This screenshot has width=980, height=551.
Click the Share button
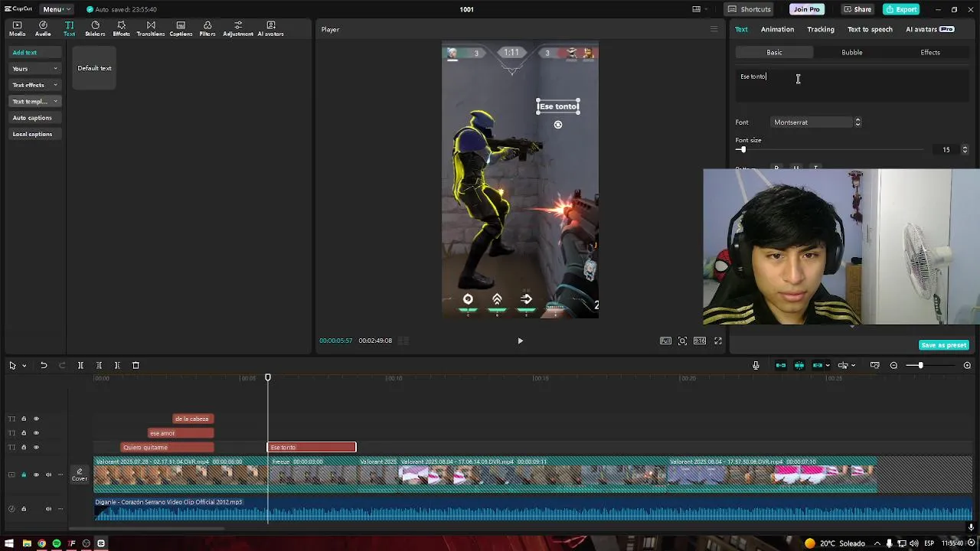(x=857, y=9)
